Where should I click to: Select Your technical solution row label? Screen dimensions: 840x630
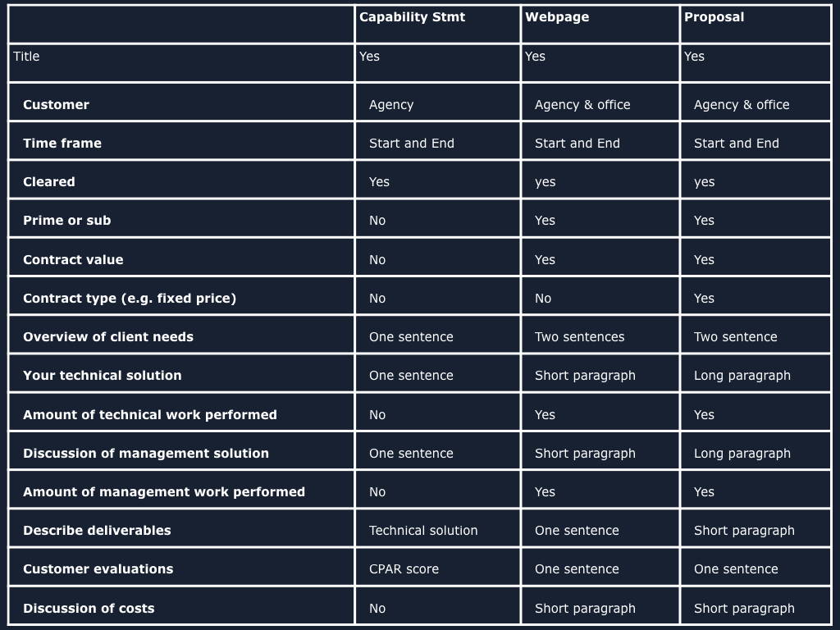pos(103,375)
